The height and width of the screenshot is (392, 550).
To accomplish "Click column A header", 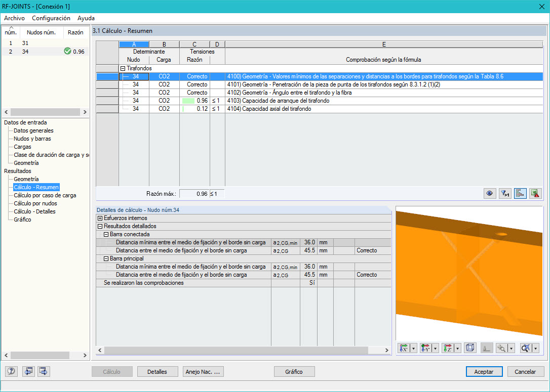I will (134, 44).
